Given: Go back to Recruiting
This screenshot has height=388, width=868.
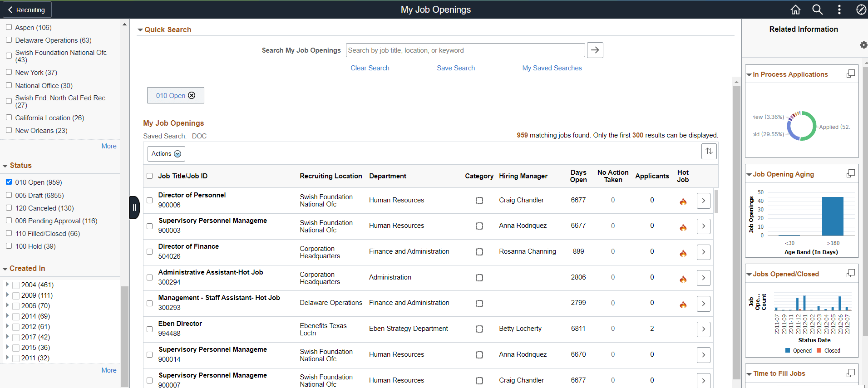Looking at the screenshot, I should (x=26, y=10).
